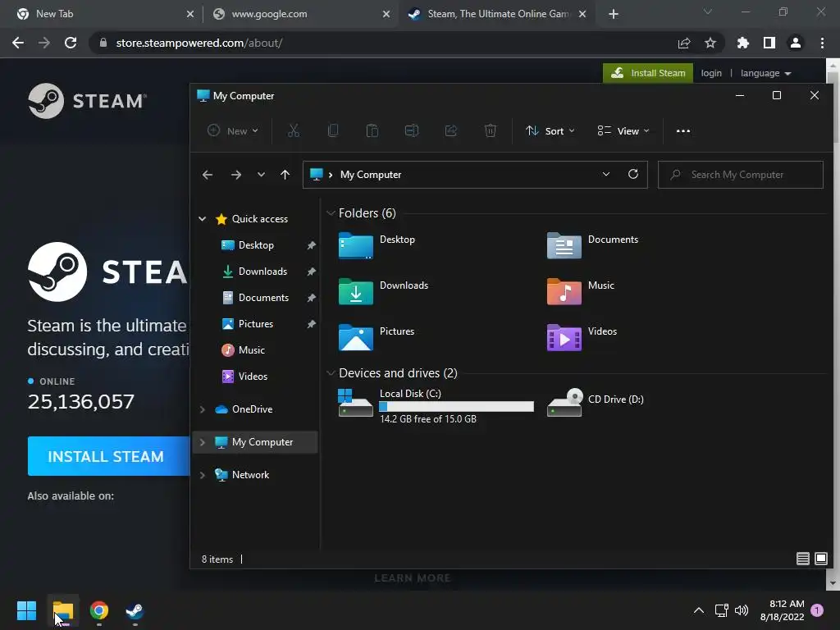Reload the Chrome page
The image size is (840, 630).
pos(71,43)
